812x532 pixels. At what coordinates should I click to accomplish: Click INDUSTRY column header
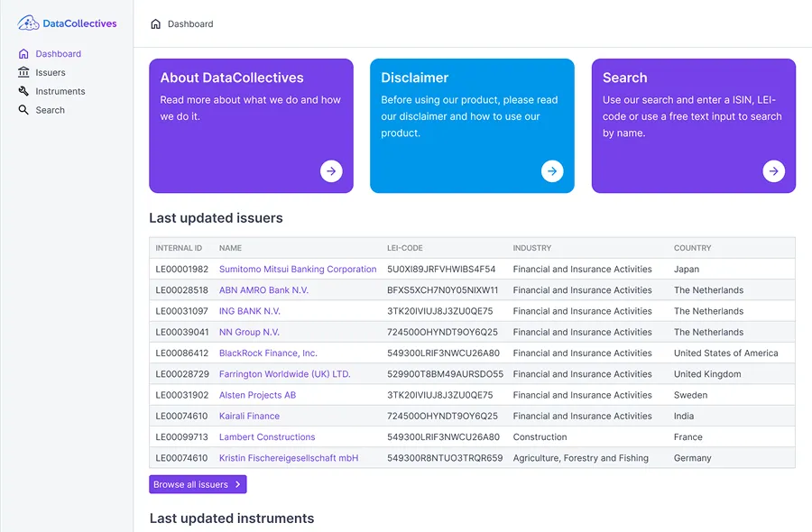click(531, 248)
